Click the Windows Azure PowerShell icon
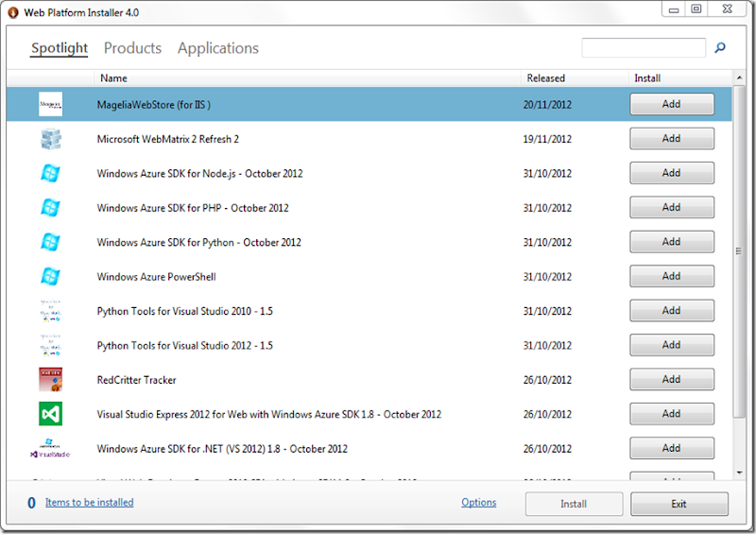 pyautogui.click(x=51, y=277)
